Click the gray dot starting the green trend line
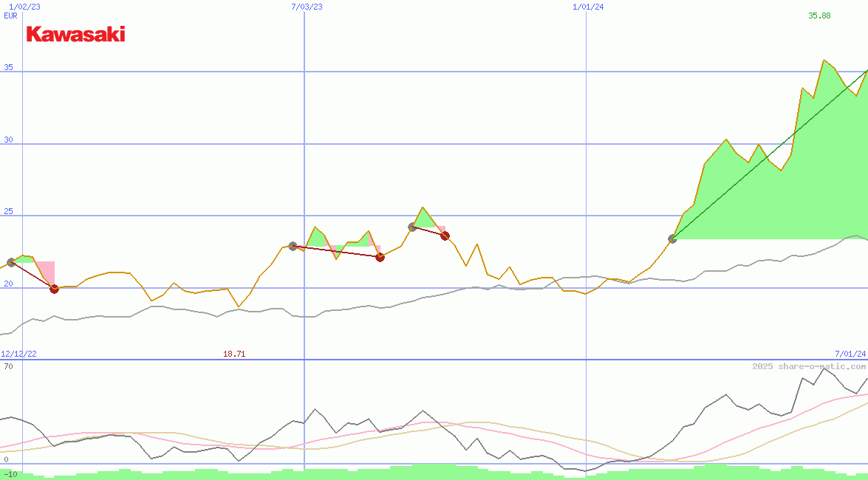 coord(673,238)
